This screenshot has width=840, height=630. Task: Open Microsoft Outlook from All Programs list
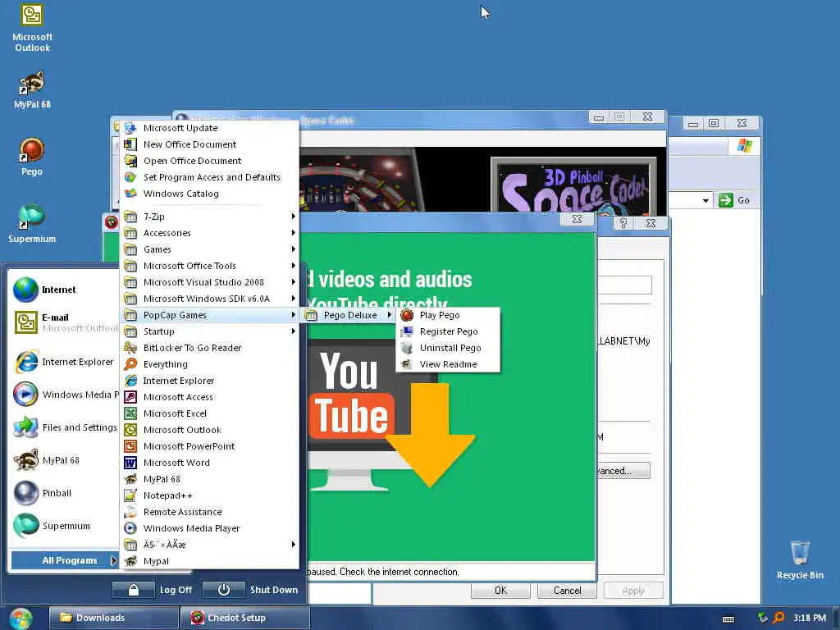point(209,430)
